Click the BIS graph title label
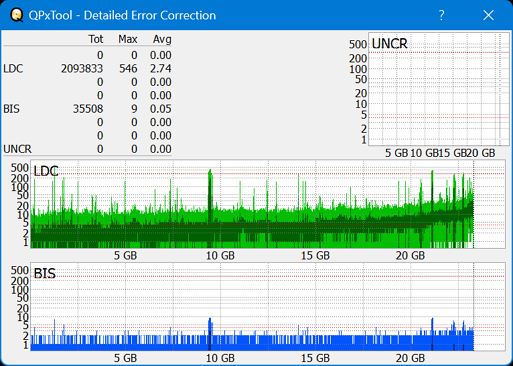This screenshot has height=366, width=513. (x=44, y=274)
